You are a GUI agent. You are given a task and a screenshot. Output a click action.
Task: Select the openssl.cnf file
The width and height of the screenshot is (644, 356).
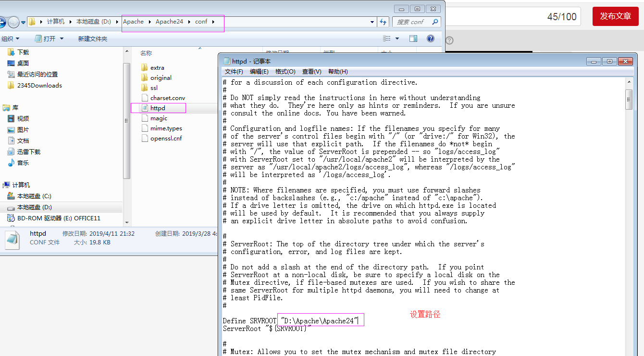166,138
